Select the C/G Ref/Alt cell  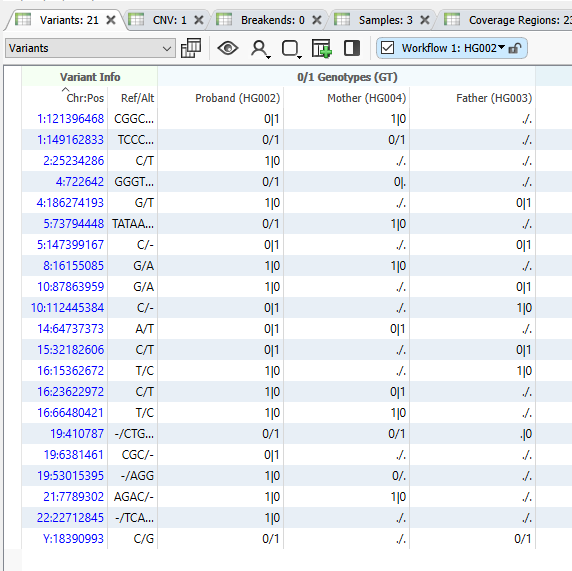coord(133,539)
